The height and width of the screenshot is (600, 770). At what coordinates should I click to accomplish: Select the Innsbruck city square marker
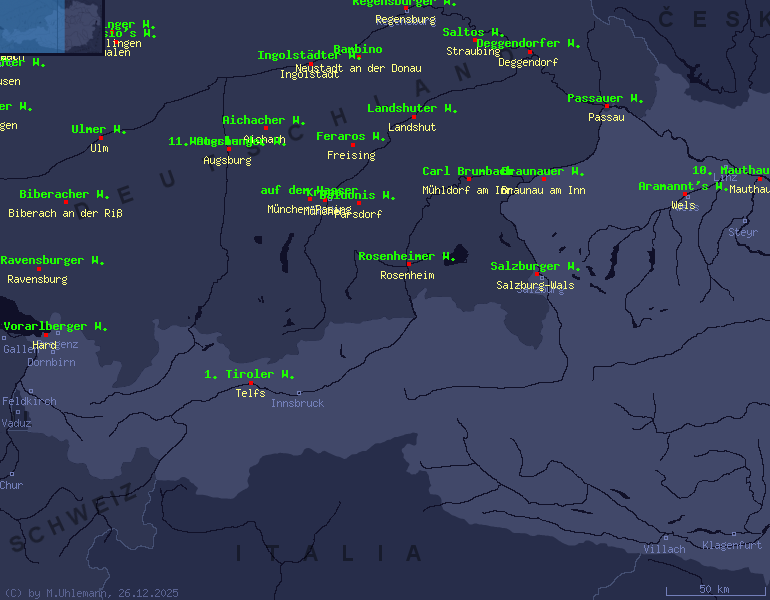pos(298,392)
